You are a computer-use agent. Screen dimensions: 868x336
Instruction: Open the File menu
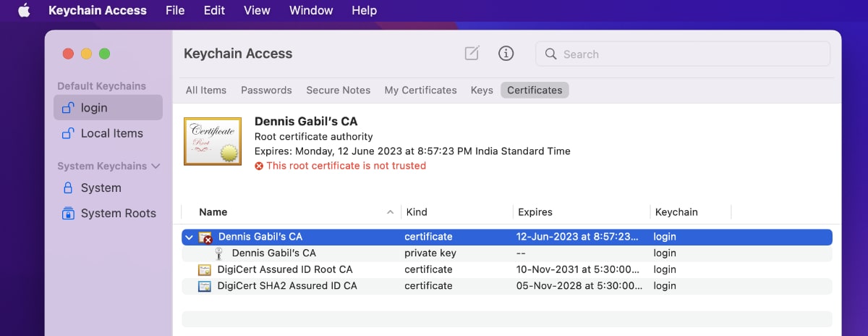click(x=175, y=11)
